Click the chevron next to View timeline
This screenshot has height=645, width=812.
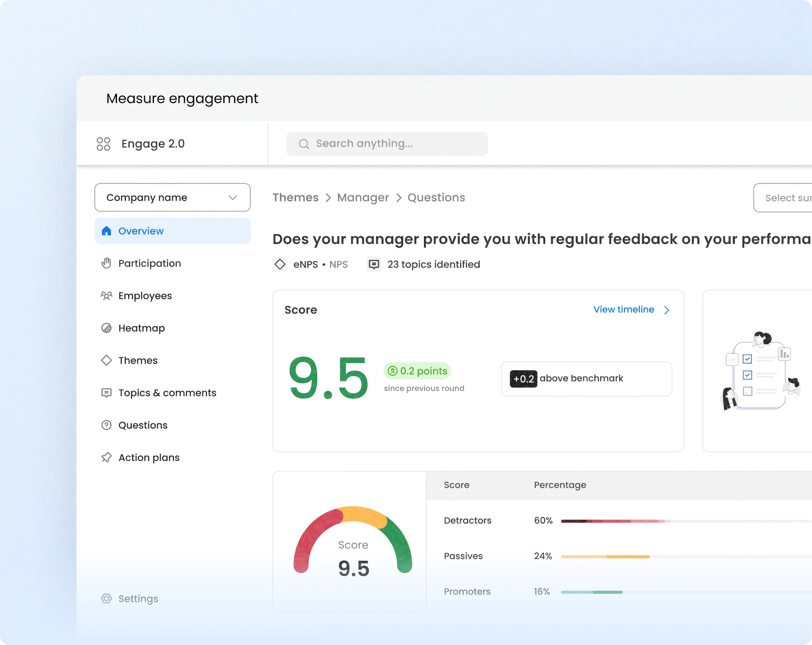pyautogui.click(x=667, y=310)
